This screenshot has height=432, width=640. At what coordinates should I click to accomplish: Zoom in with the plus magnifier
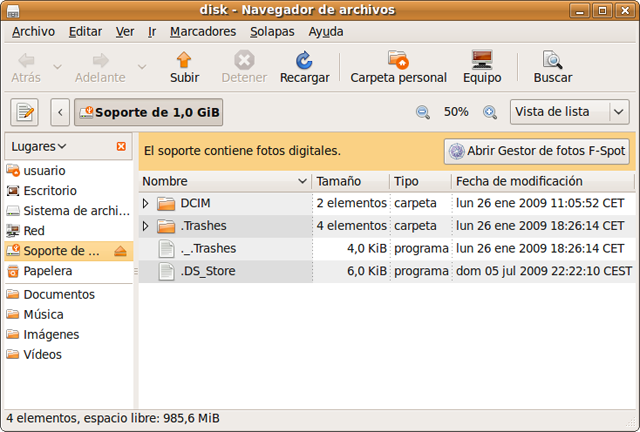490,112
